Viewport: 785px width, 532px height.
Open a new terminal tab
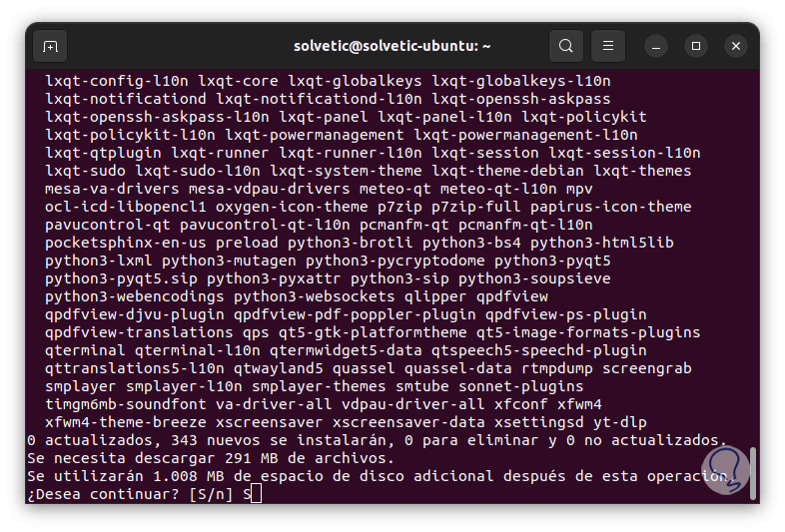tap(50, 46)
